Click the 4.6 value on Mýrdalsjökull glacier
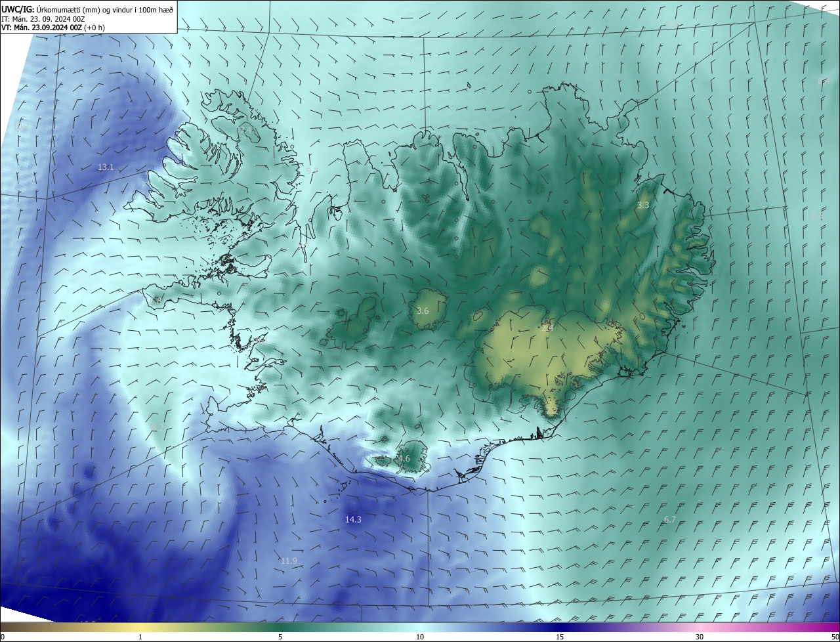 point(404,459)
